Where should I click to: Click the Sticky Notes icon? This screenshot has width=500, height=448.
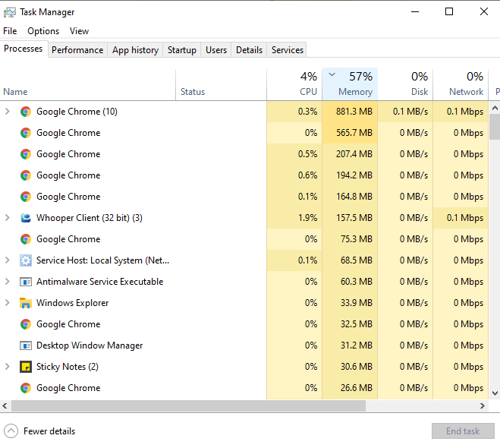click(x=26, y=367)
